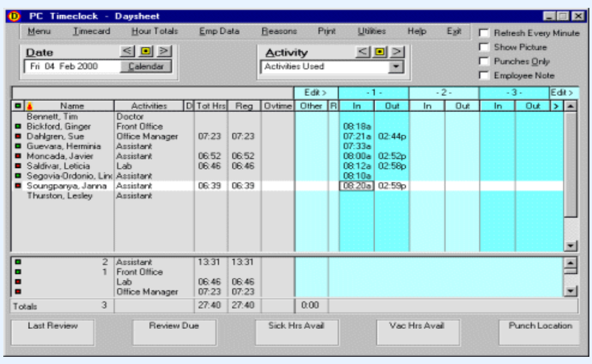This screenshot has height=364, width=592.
Task: Select Bennett, Tim row
Action: coord(287,117)
